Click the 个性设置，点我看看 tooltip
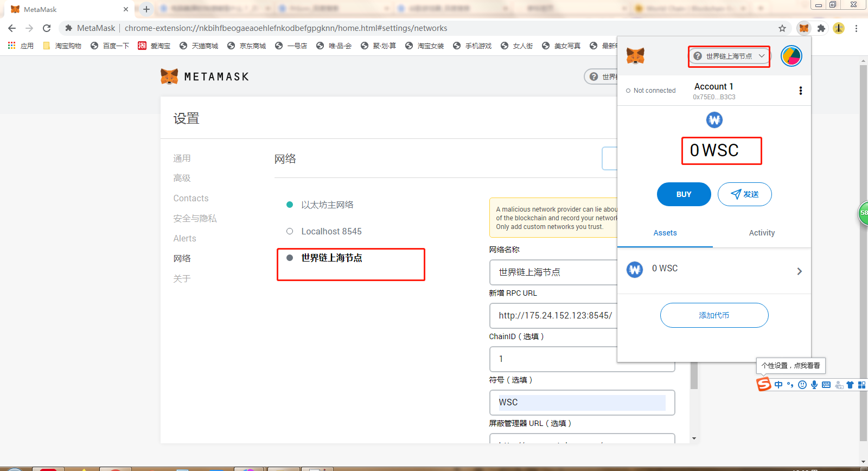Screen dimensions: 868x471 (x=791, y=366)
